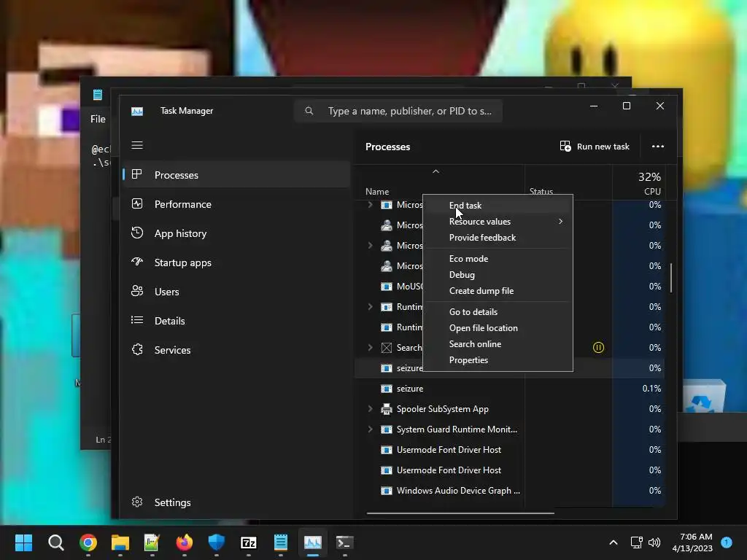
Task: Open the network icon in system tray
Action: tap(636, 542)
